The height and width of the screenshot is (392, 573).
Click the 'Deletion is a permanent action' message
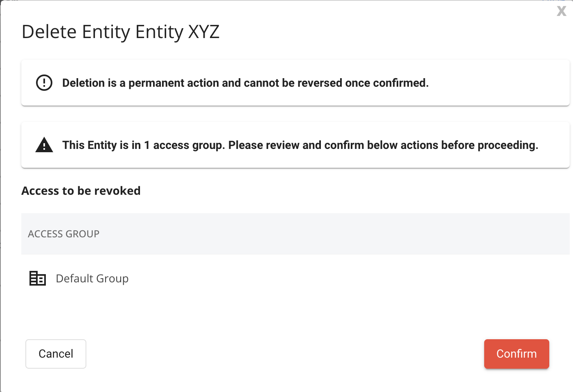[246, 83]
